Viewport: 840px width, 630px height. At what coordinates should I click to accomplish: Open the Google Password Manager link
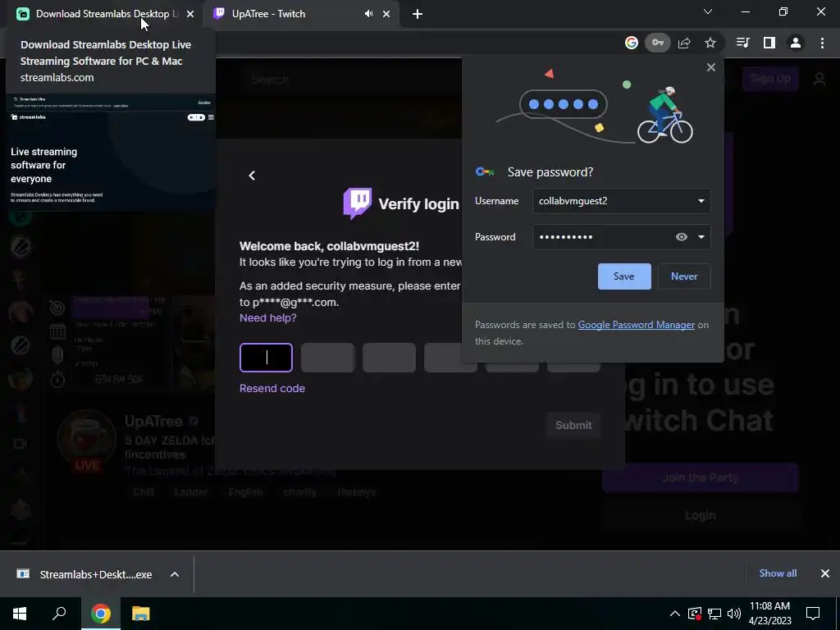636,325
